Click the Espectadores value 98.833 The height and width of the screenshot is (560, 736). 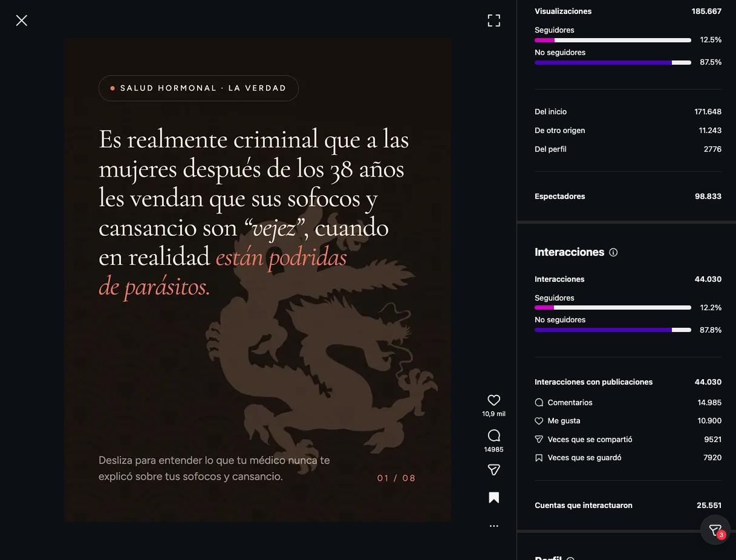click(x=708, y=197)
